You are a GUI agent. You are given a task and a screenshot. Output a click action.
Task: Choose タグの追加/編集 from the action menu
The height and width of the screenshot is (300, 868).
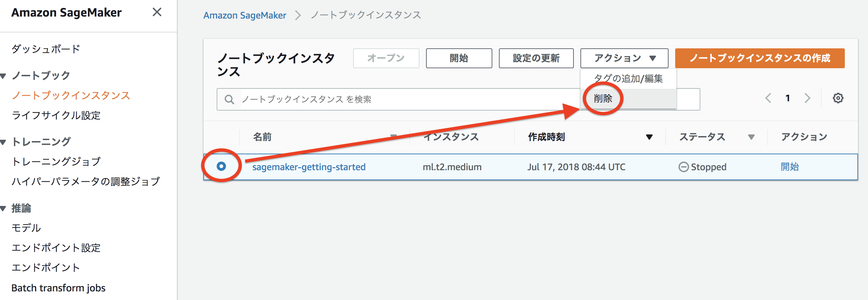click(628, 78)
